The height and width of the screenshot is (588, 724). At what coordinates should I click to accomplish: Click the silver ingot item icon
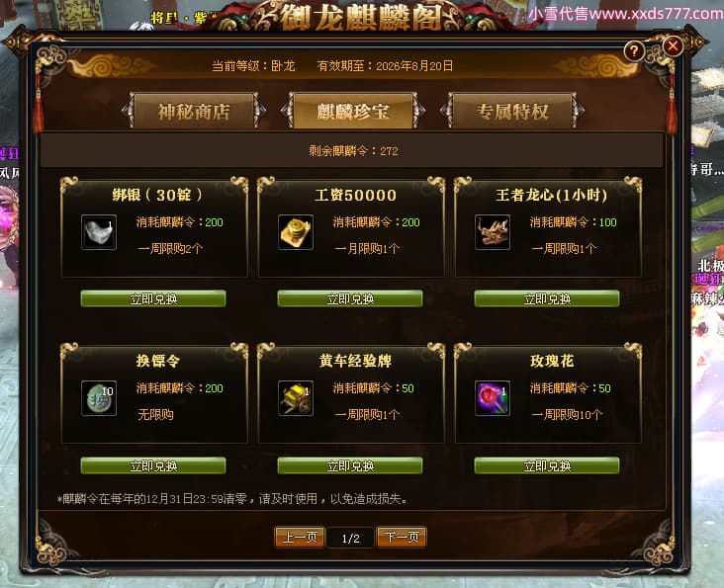[x=99, y=232]
